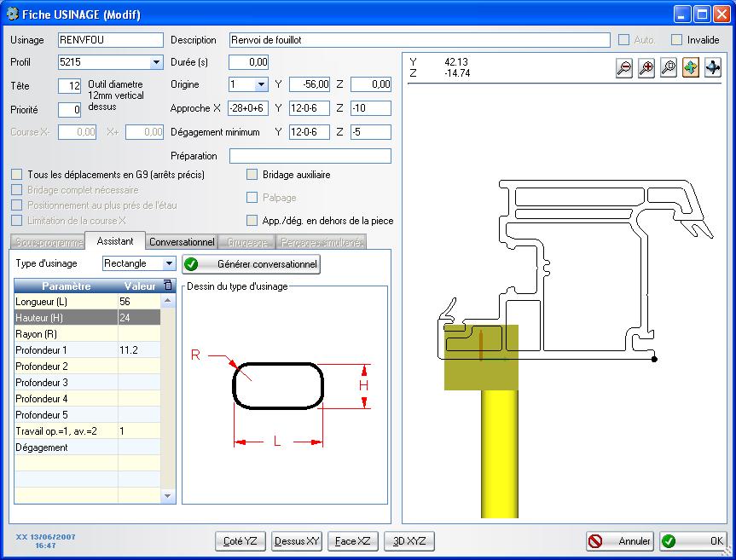Open the Grugeage tab
Screen dimensions: 736x560
pyautogui.click(x=247, y=242)
